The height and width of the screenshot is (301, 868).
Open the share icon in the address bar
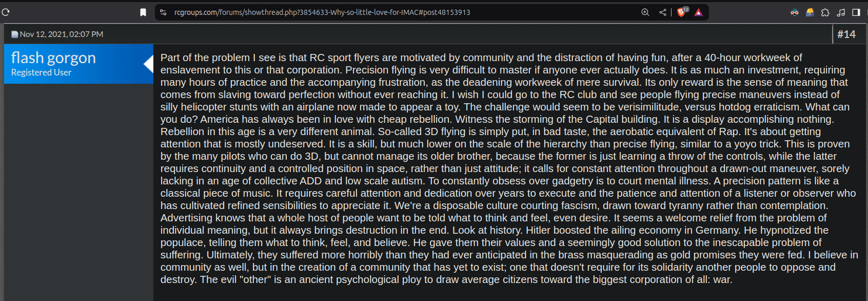pyautogui.click(x=663, y=12)
